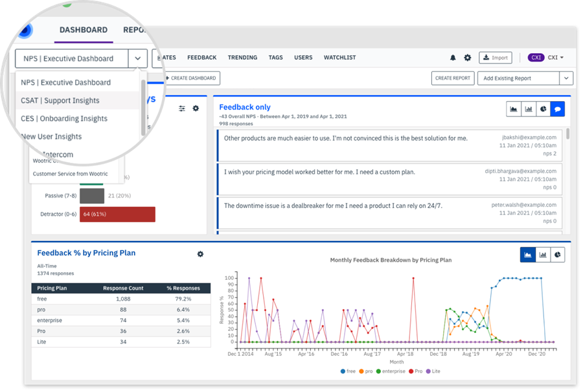
Task: Toggle the enterprise series in chart legend
Action: [x=391, y=371]
